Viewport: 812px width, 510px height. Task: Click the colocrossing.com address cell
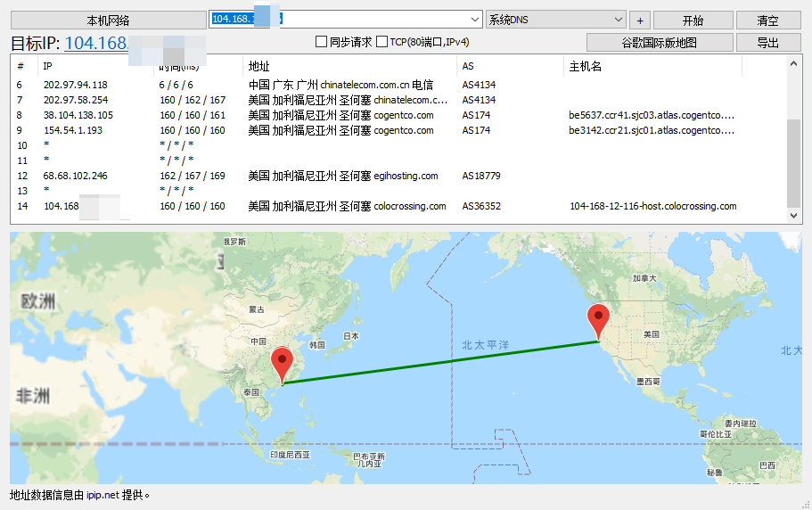347,206
